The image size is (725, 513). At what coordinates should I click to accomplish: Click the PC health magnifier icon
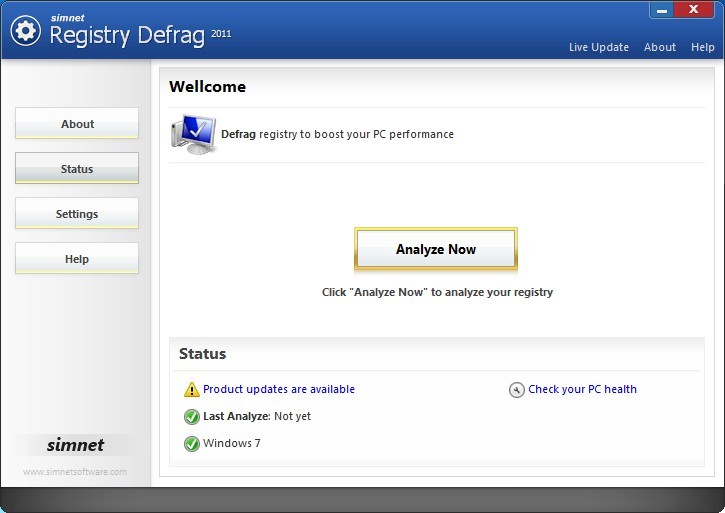tap(516, 390)
